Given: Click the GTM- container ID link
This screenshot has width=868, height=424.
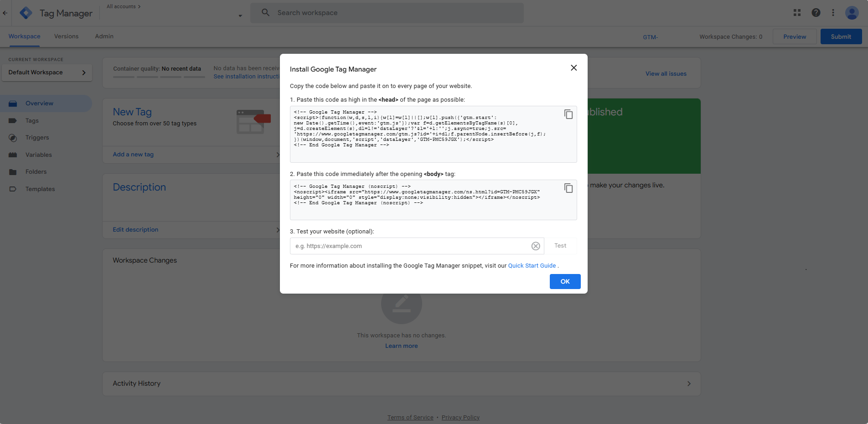Looking at the screenshot, I should (x=650, y=37).
